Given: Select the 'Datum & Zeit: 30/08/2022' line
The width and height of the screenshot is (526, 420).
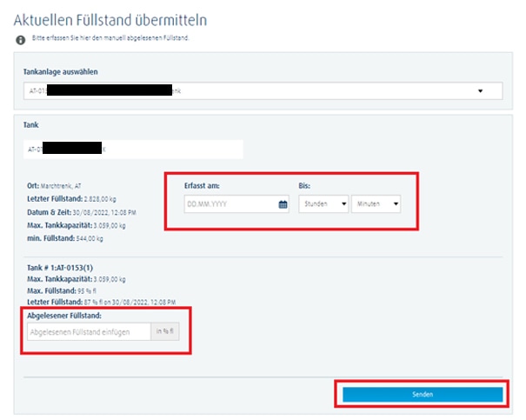Looking at the screenshot, I should tap(82, 212).
